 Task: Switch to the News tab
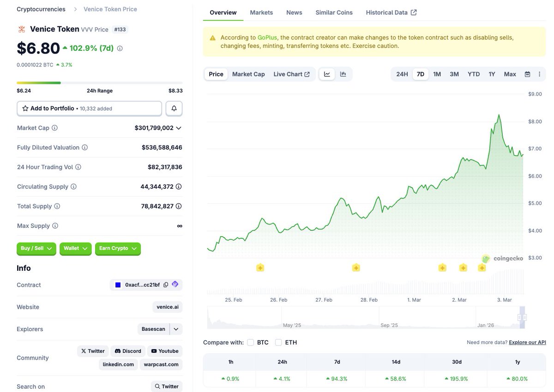294,12
